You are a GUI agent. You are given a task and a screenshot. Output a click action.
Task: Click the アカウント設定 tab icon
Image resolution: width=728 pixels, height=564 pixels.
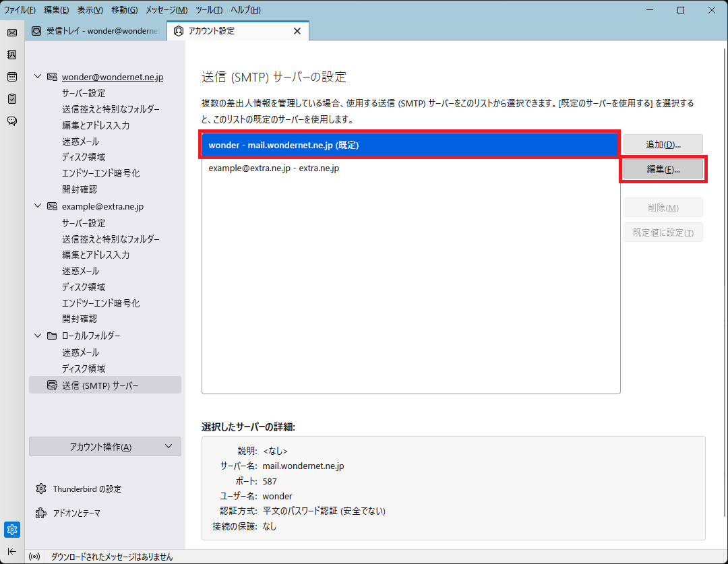[178, 31]
